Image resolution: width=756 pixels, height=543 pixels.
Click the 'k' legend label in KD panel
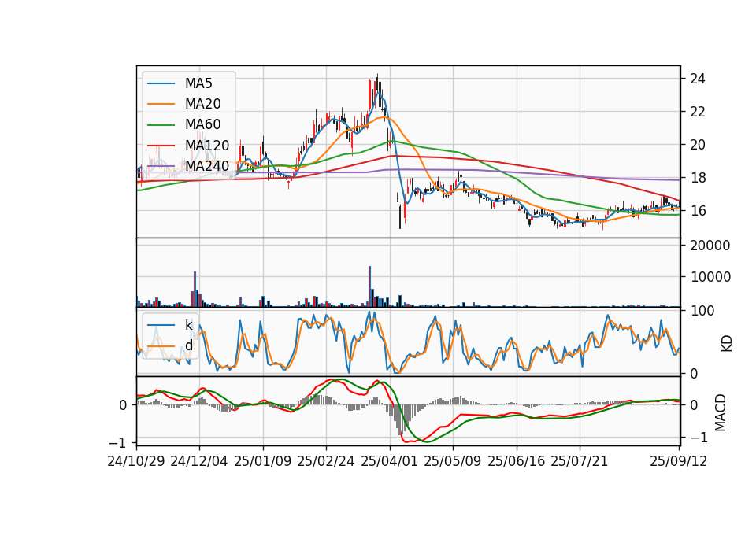pos(188,325)
